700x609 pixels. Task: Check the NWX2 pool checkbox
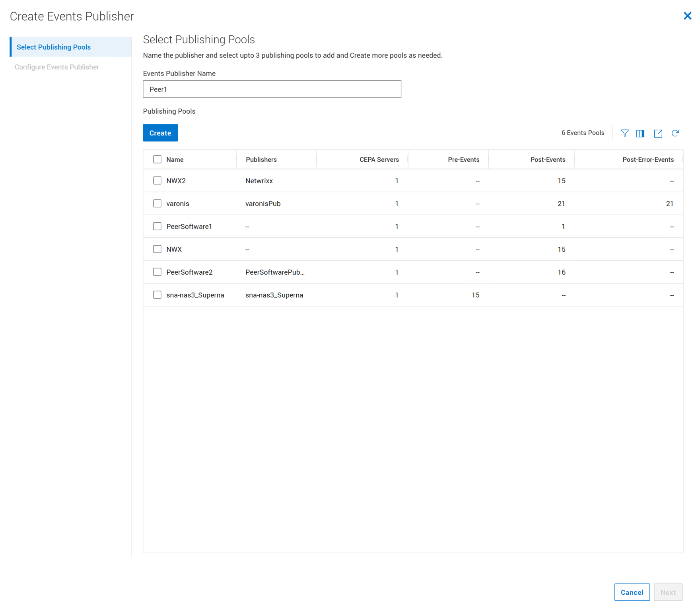(157, 180)
